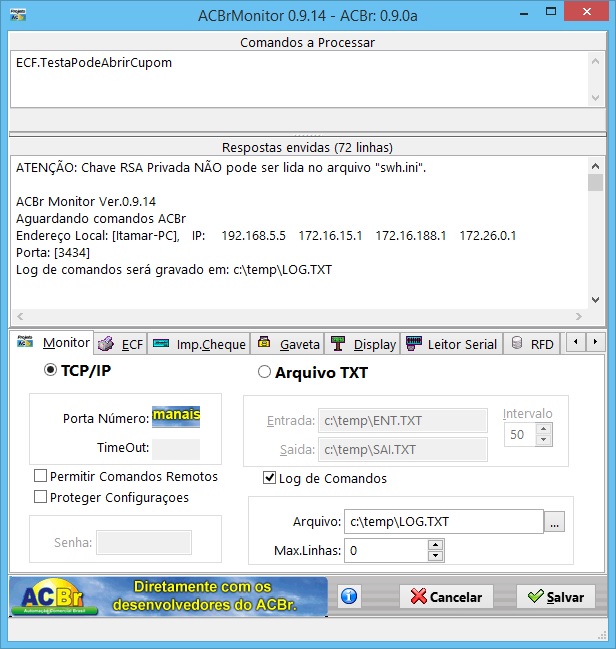Click the 'Log de comandos será gravado' line
Image resolution: width=616 pixels, height=649 pixels.
click(x=174, y=269)
